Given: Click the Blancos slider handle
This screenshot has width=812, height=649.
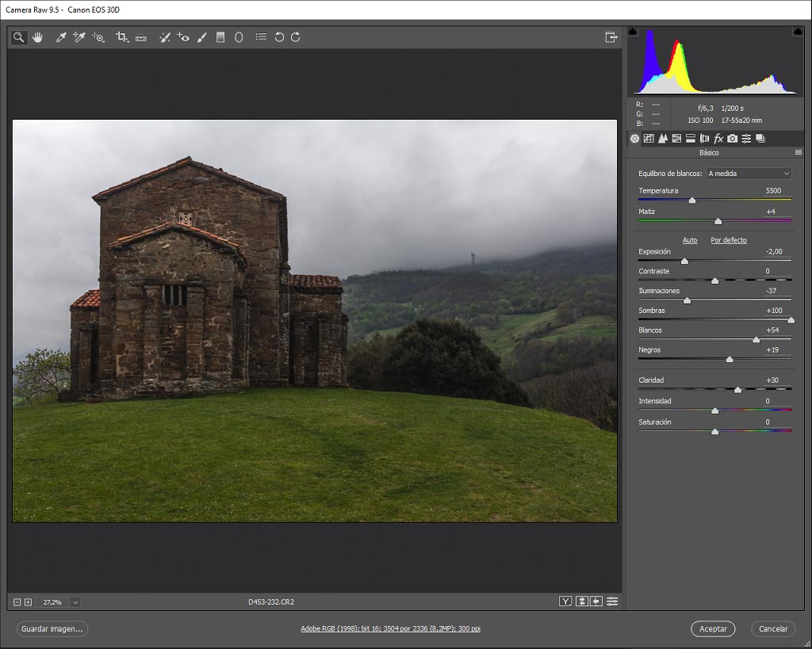Looking at the screenshot, I should point(756,340).
